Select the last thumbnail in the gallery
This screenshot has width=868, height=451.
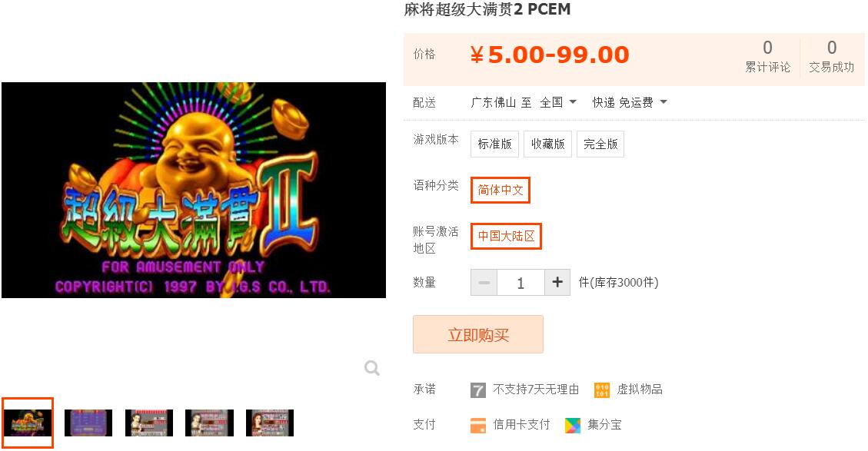tap(270, 423)
